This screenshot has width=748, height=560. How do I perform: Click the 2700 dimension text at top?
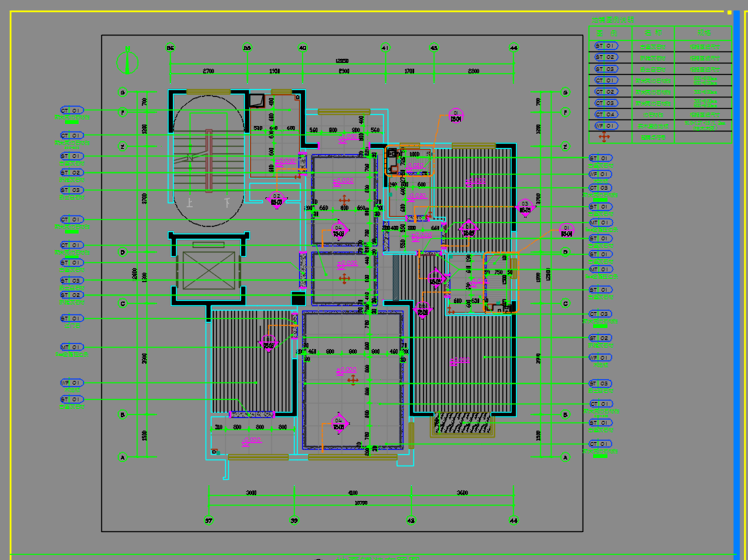(209, 71)
